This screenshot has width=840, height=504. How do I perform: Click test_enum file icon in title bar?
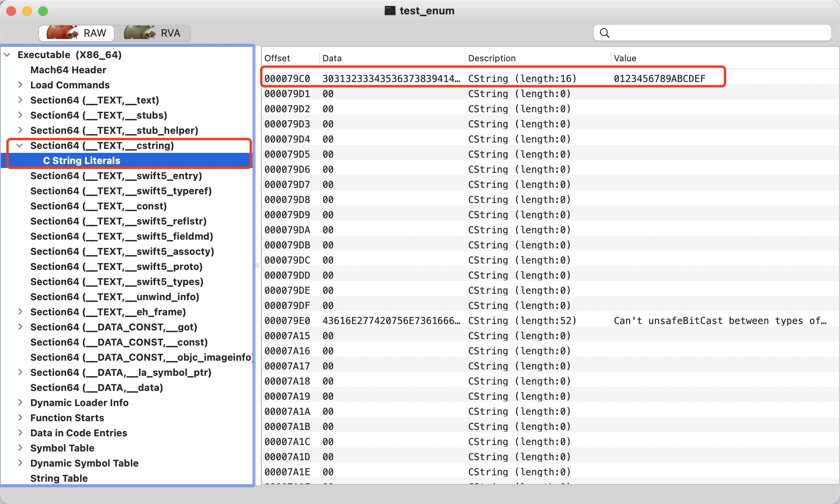point(390,11)
